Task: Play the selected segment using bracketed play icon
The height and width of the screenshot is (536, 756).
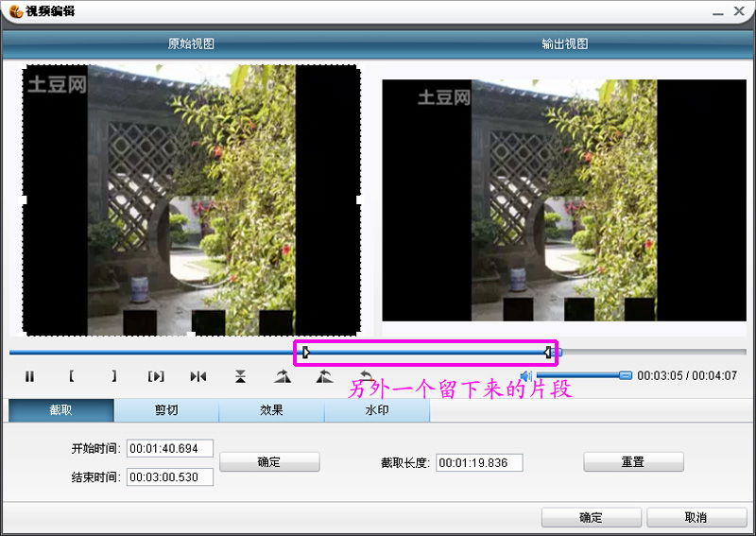Action: pyautogui.click(x=156, y=376)
